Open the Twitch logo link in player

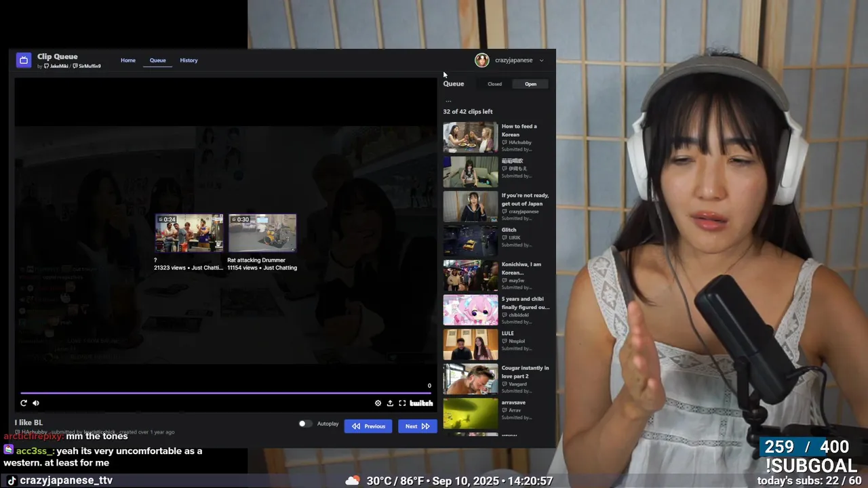[421, 403]
